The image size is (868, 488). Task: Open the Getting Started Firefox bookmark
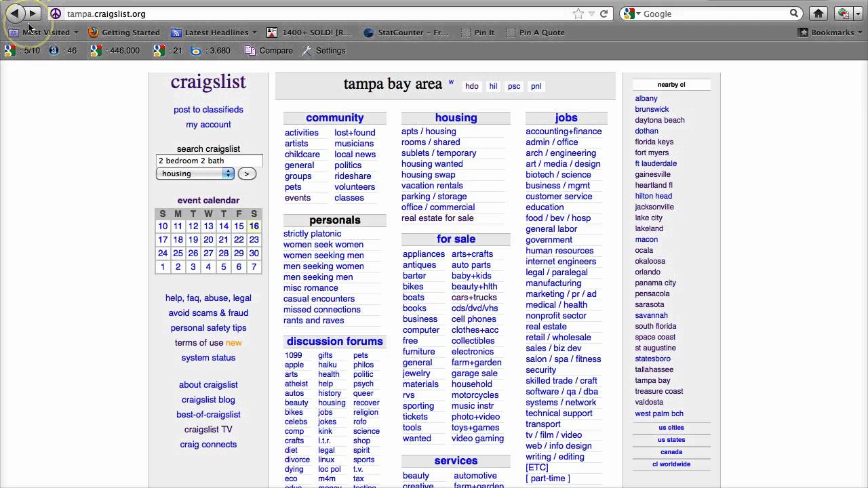pyautogui.click(x=124, y=32)
